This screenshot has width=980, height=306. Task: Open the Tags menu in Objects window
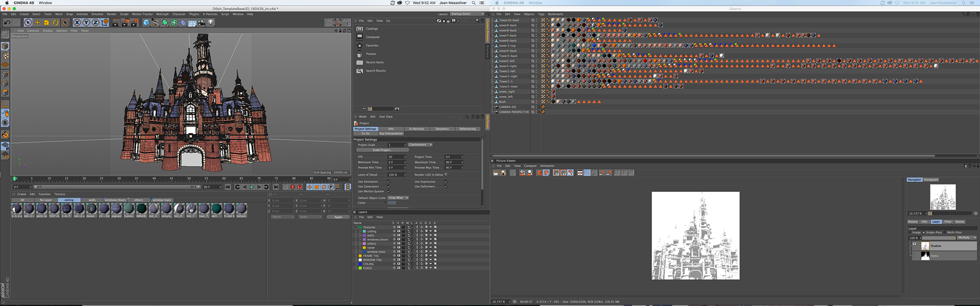pyautogui.click(x=541, y=14)
